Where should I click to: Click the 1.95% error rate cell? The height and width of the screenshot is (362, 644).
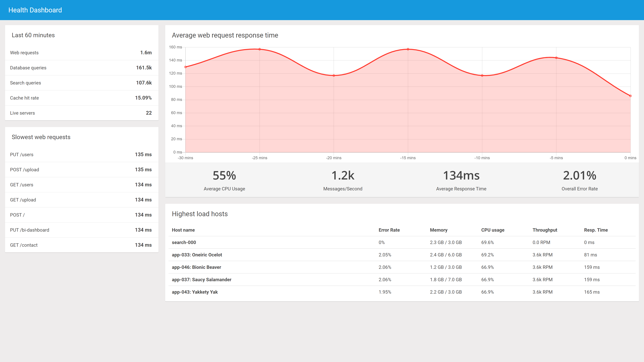point(385,292)
